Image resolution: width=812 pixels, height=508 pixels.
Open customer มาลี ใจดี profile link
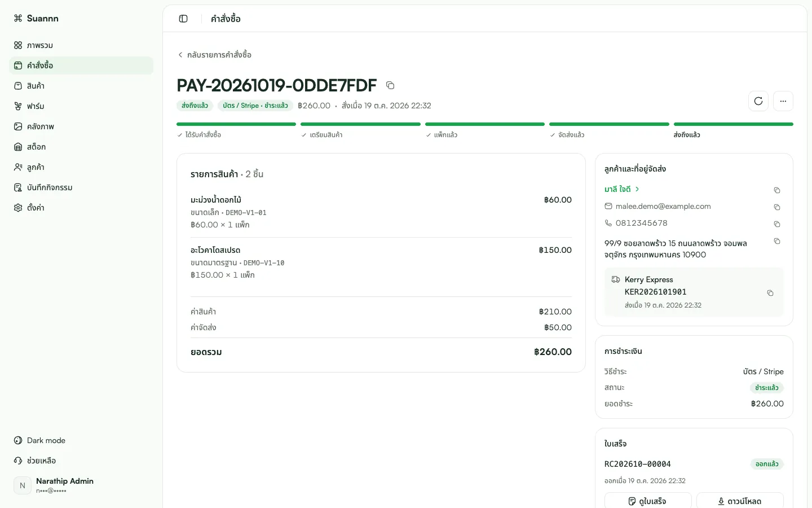click(x=622, y=189)
